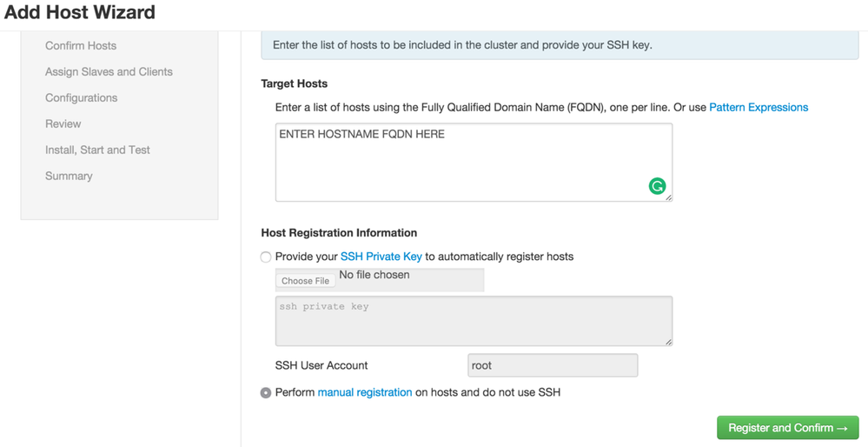Select the SSH Private Key radio option
Image resolution: width=868 pixels, height=447 pixels.
tap(266, 257)
